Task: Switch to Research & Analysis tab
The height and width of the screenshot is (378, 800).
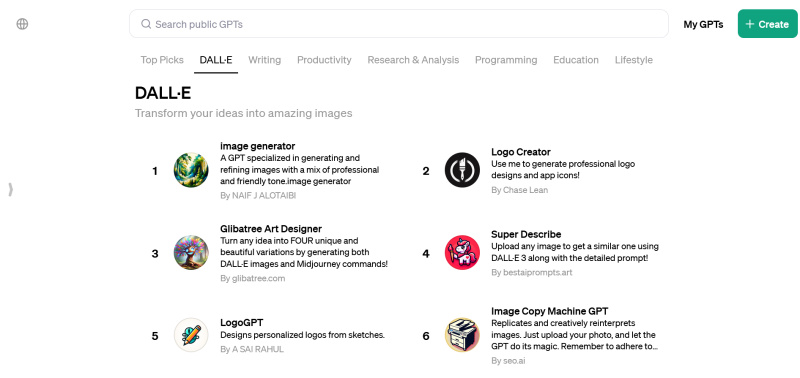Action: [413, 60]
